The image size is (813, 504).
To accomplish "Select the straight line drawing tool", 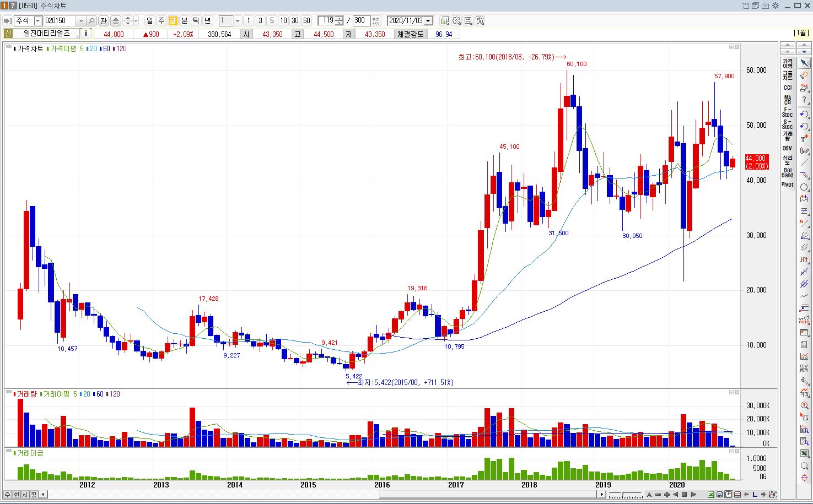I will [x=804, y=162].
